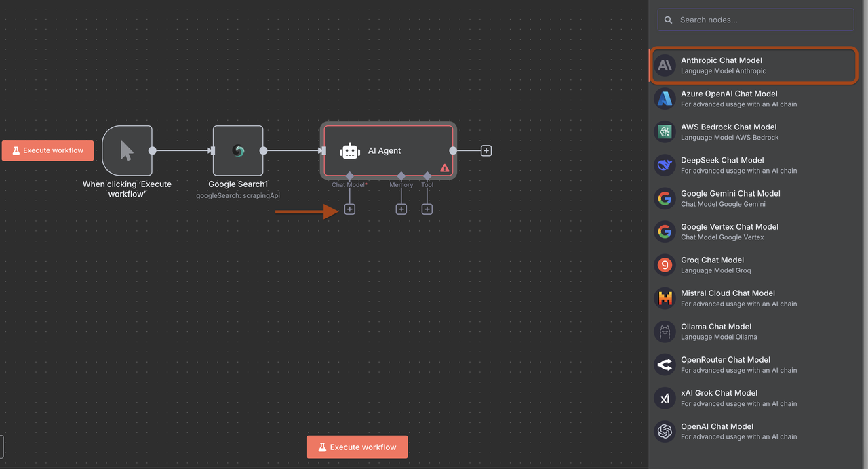Click the xAI Grok logo icon
The image size is (868, 469).
pyautogui.click(x=665, y=398)
